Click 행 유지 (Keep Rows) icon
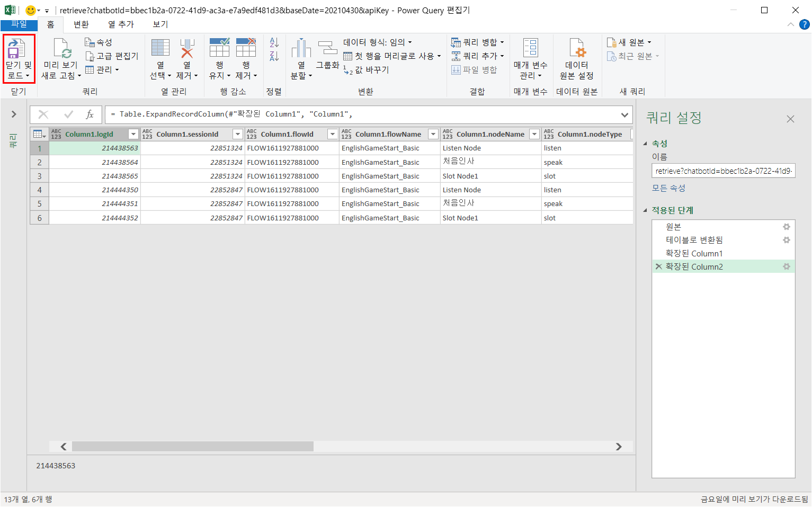This screenshot has width=812, height=507. (x=219, y=48)
